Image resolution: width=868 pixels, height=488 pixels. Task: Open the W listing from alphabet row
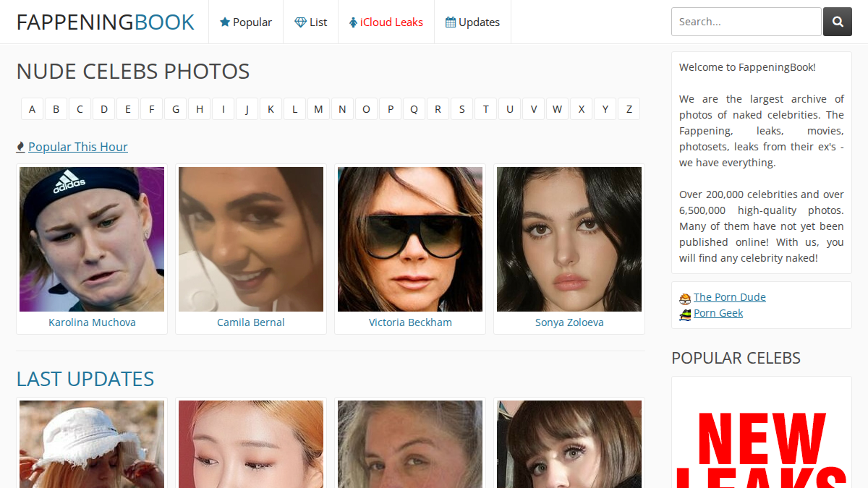pos(557,109)
